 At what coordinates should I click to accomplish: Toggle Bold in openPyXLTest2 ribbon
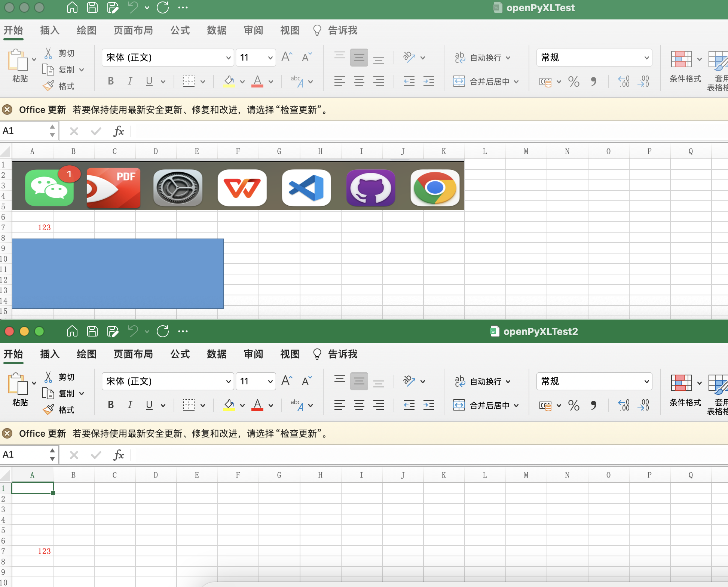point(111,405)
